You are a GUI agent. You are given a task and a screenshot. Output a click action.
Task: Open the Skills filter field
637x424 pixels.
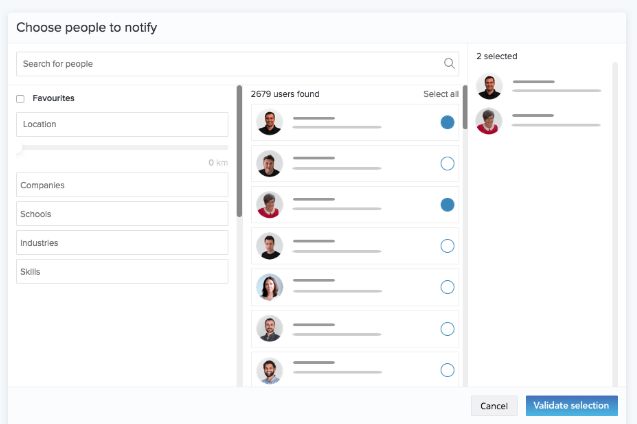122,272
